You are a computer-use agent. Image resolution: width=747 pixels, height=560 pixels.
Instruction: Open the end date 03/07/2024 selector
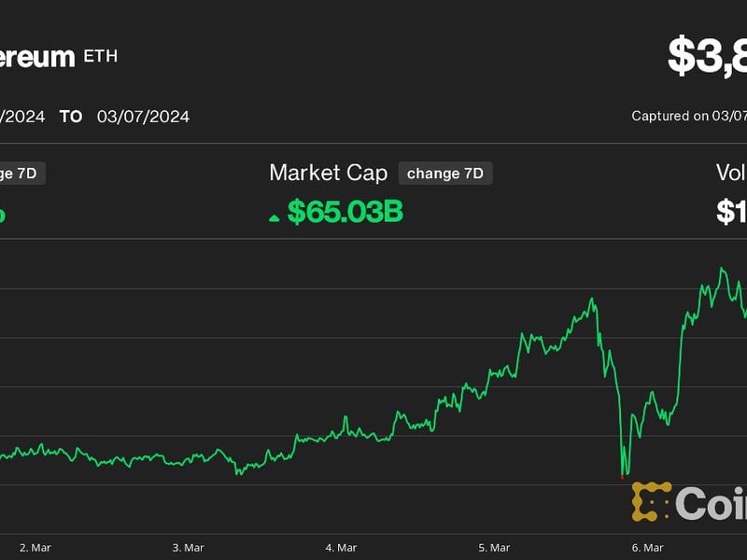point(143,117)
